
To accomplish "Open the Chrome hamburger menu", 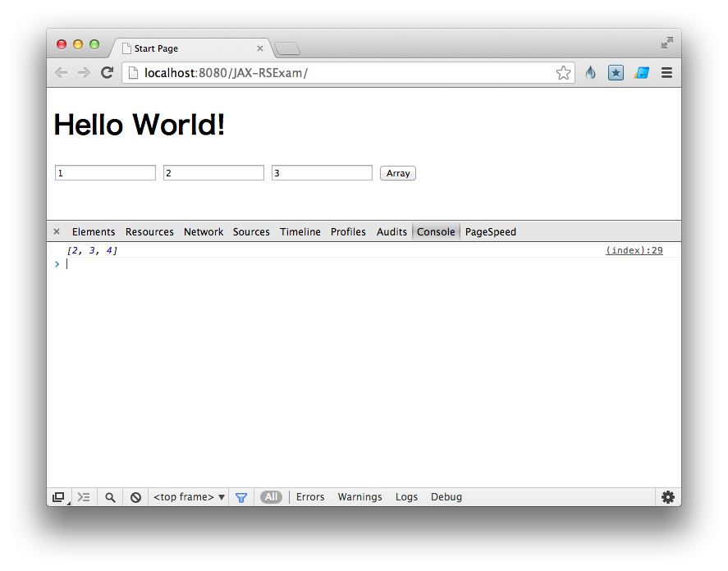I will coord(666,73).
